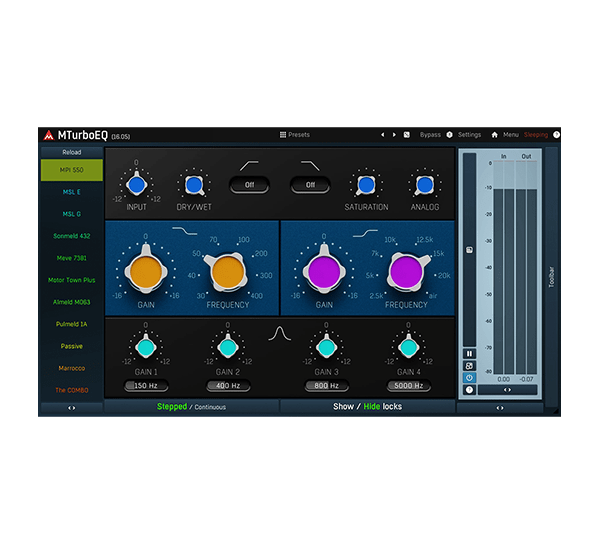The image size is (600, 543).
Task: Click the low-pass filter shape icon
Action: (x=310, y=165)
